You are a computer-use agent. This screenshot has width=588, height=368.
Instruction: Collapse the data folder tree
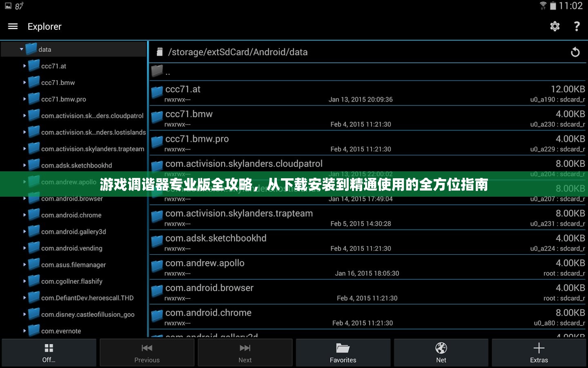21,49
